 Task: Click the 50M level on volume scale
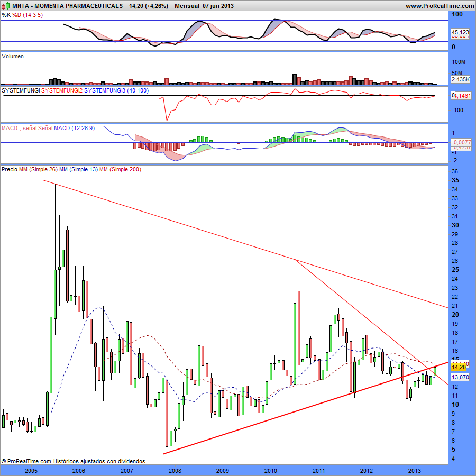pyautogui.click(x=457, y=73)
